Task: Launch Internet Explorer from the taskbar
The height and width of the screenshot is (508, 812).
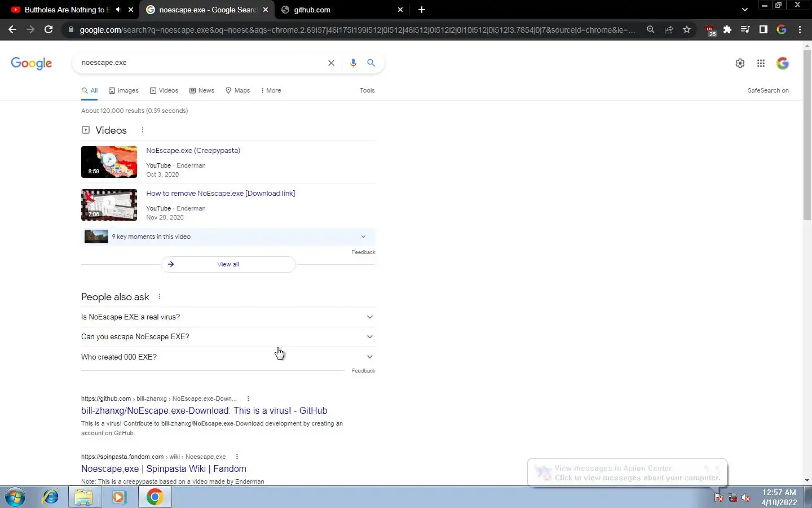Action: point(51,497)
